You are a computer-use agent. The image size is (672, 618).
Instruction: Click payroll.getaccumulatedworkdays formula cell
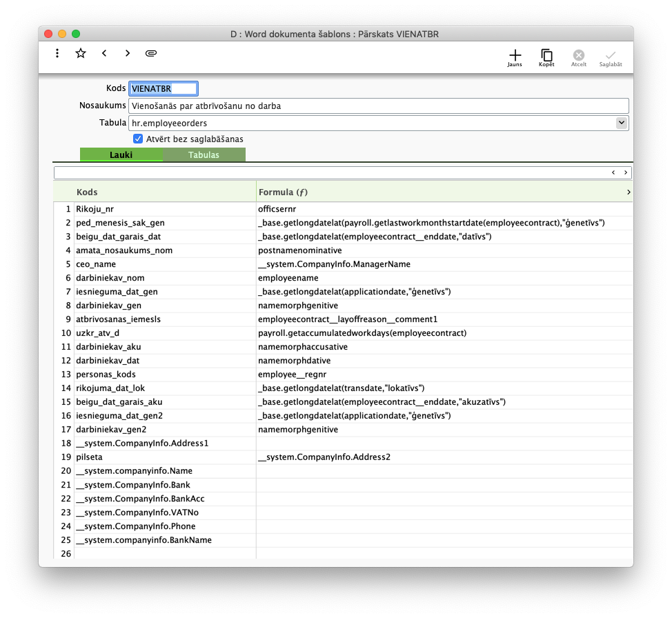coord(444,333)
